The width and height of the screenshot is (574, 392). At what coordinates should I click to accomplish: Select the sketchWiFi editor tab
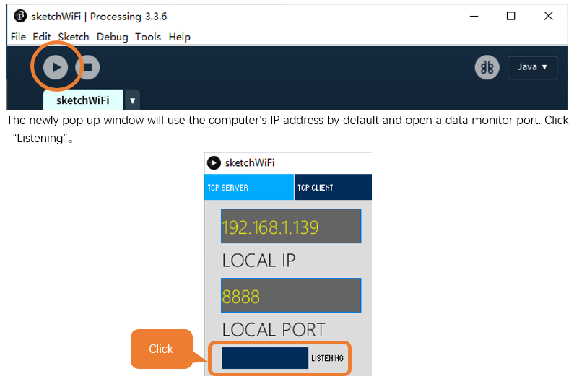pos(83,100)
